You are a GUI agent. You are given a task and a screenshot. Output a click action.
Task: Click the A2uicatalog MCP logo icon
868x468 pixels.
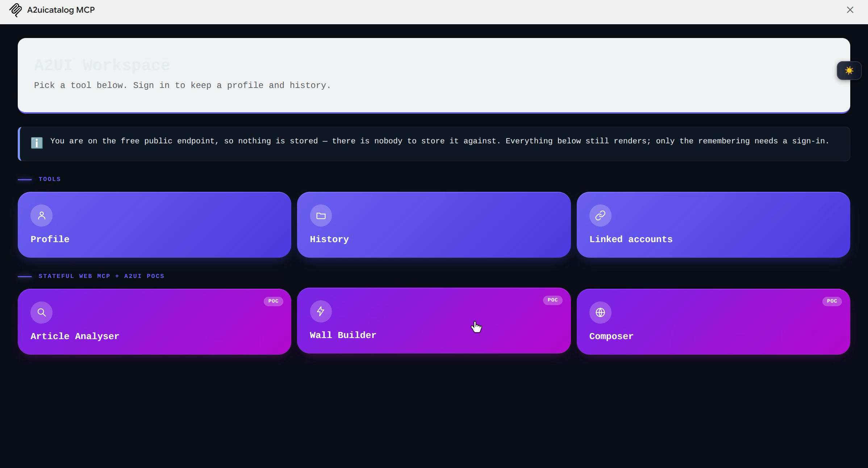[x=16, y=10]
